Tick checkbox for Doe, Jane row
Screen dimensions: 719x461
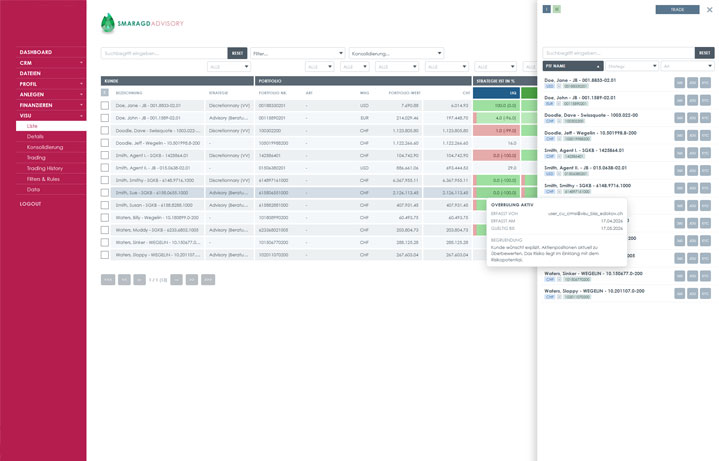tap(105, 105)
